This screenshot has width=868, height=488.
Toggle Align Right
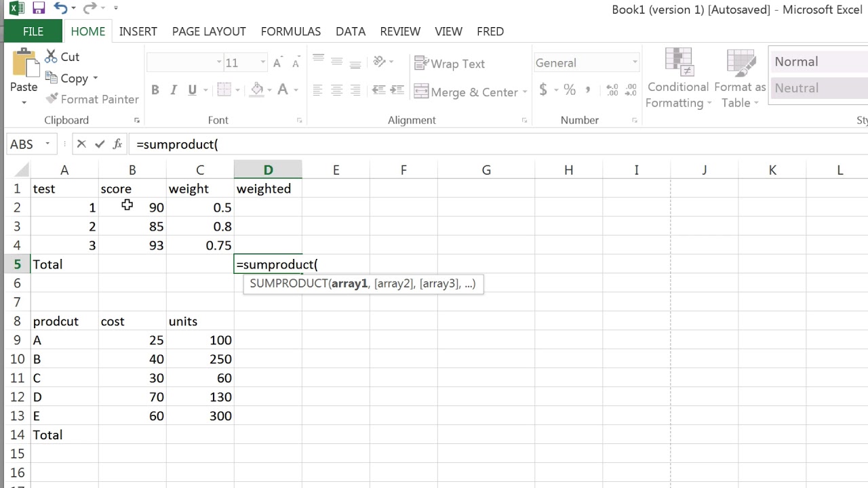tap(355, 90)
